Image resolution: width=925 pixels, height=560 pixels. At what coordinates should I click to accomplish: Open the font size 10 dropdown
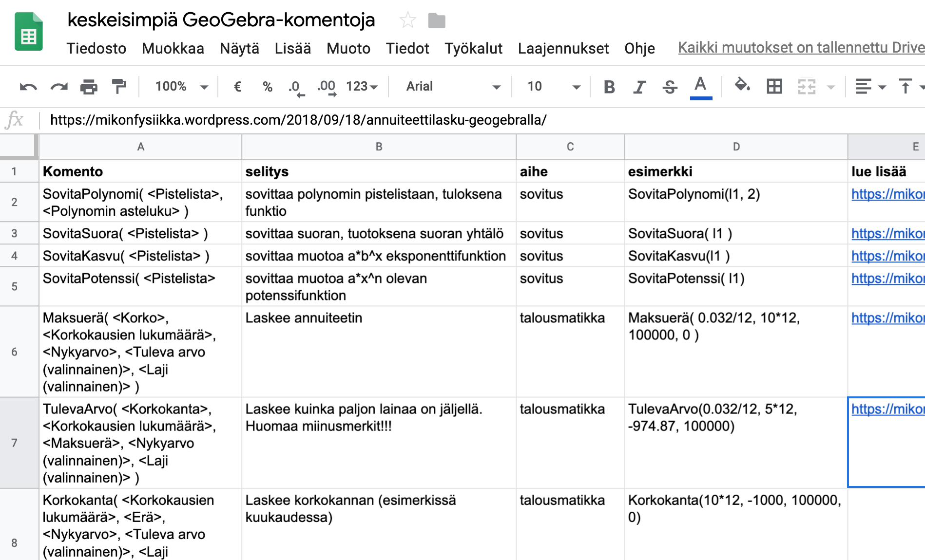tap(553, 87)
